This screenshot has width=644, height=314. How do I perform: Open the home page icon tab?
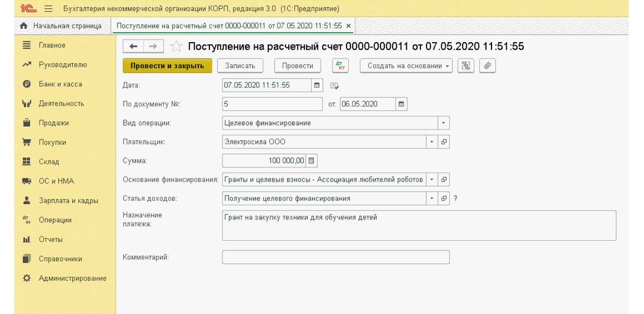(x=24, y=26)
